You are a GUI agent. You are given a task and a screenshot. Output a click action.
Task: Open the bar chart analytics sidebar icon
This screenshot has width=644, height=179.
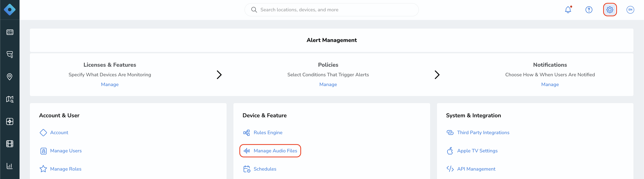point(10,166)
